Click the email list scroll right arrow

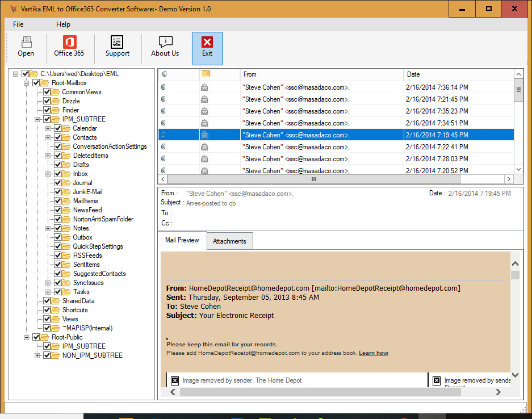[x=509, y=179]
